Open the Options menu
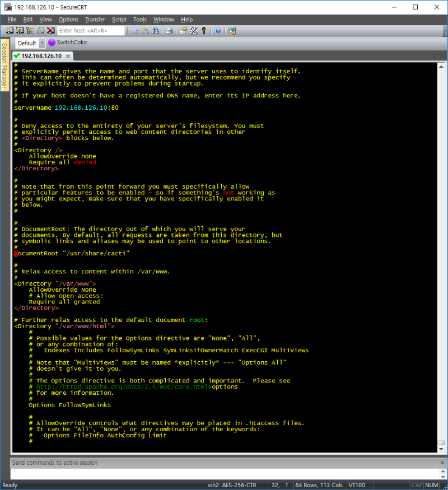The height and width of the screenshot is (490, 448). point(68,20)
